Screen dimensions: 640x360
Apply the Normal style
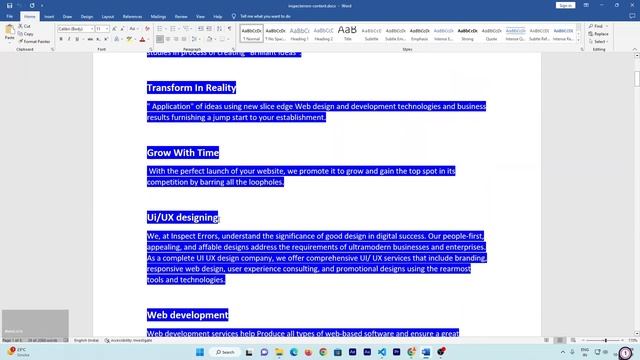click(251, 33)
